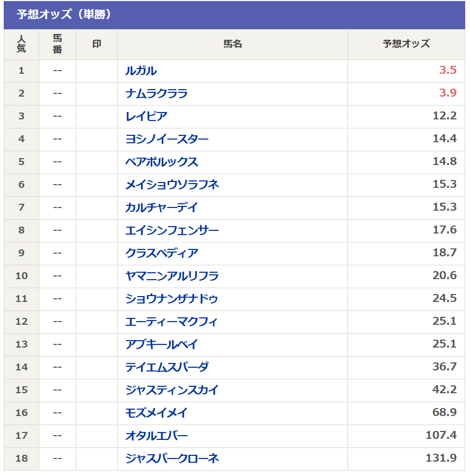
Task: Open the クラスペディア link
Action: [x=162, y=253]
